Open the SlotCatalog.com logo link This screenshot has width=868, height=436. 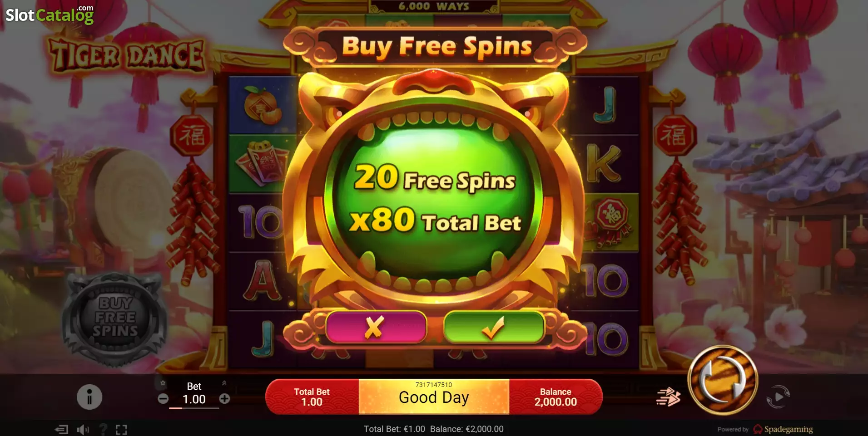(x=50, y=15)
